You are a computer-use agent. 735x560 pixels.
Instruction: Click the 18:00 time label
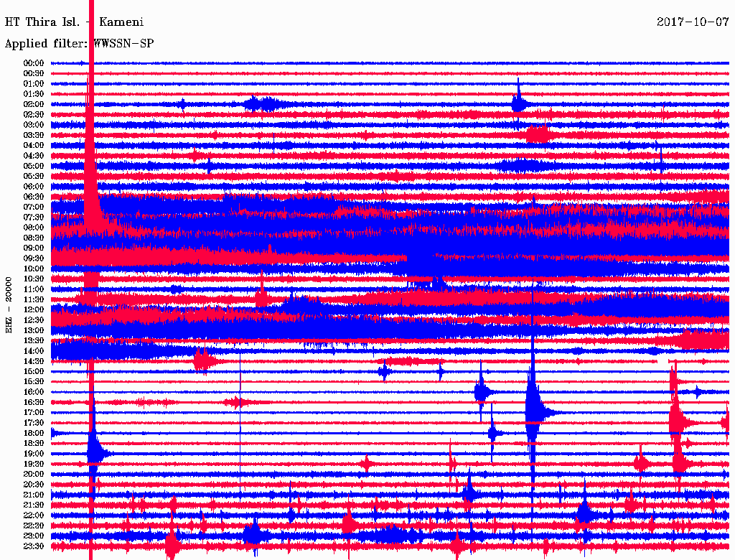point(34,434)
